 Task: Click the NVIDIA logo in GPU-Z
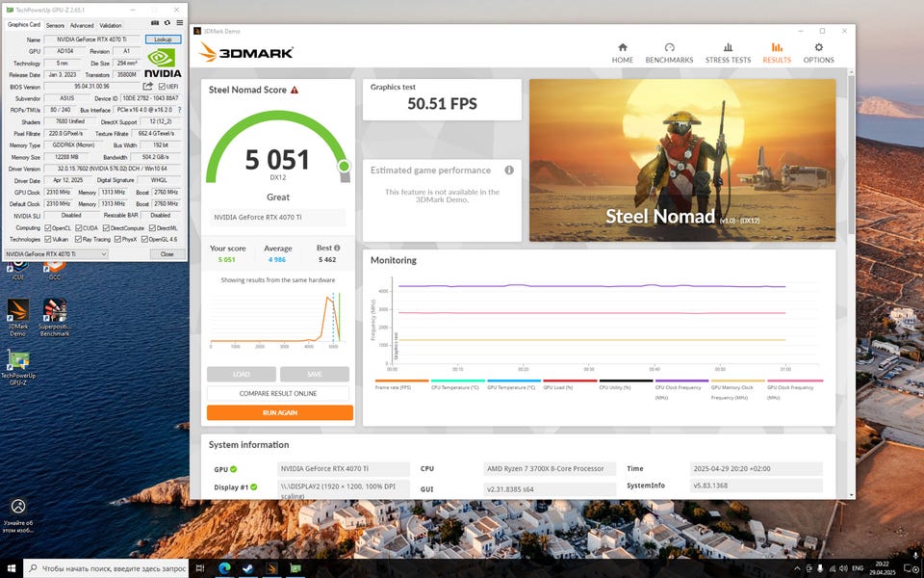point(163,63)
